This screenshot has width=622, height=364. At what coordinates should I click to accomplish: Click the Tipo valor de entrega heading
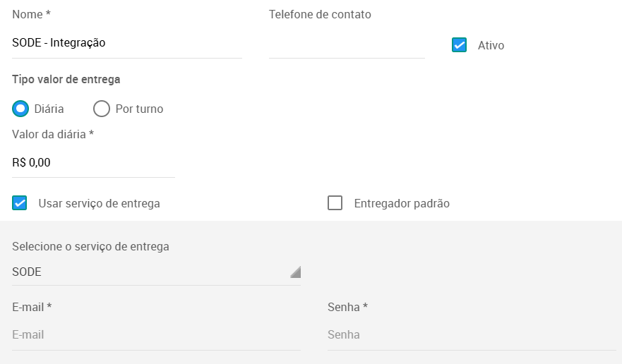(x=66, y=79)
